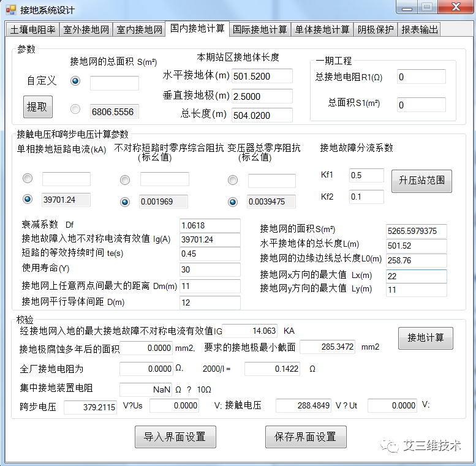476x466 pixels.
Task: Click the 导入界面设置 button
Action: (x=175, y=437)
